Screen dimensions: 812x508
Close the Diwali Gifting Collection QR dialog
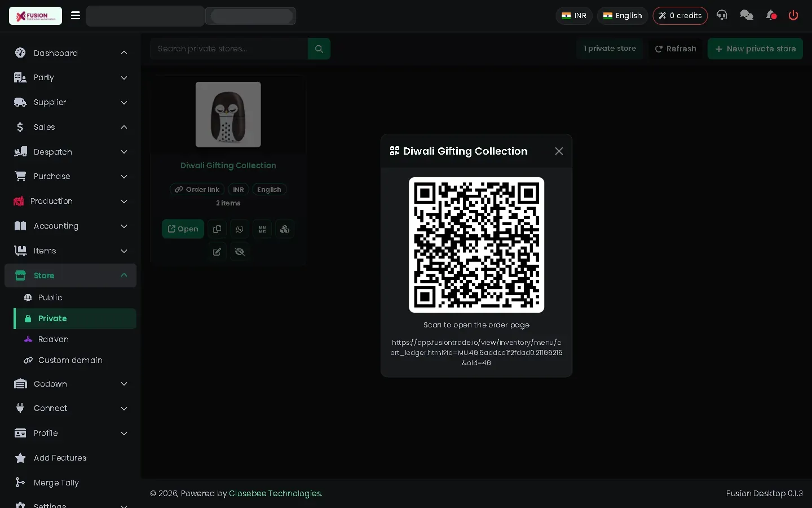pos(559,151)
